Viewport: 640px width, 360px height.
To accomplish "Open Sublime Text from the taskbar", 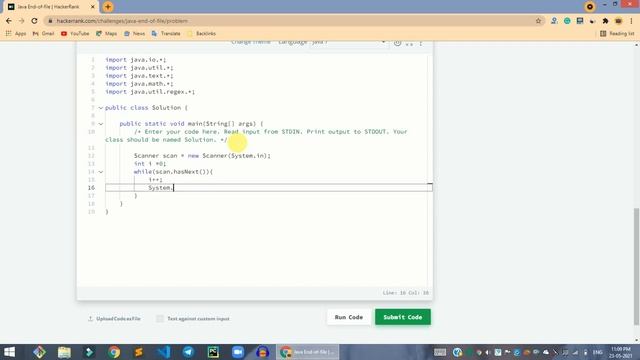I will 139,352.
